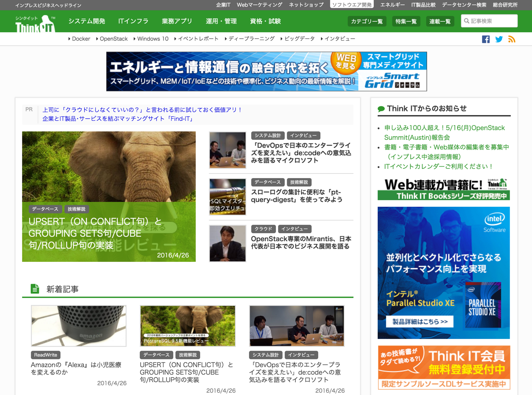Screen dimensions: 532x395
Task: Open the システム開発 menu
Action: pyautogui.click(x=87, y=21)
